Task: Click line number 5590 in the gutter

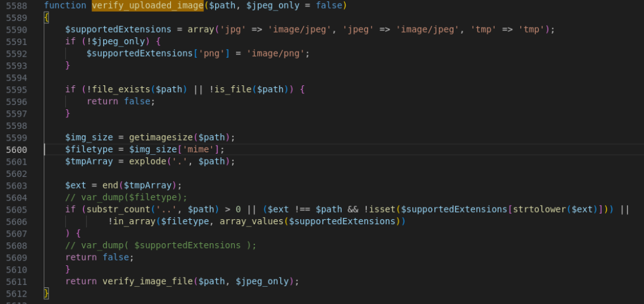Action: [x=17, y=29]
